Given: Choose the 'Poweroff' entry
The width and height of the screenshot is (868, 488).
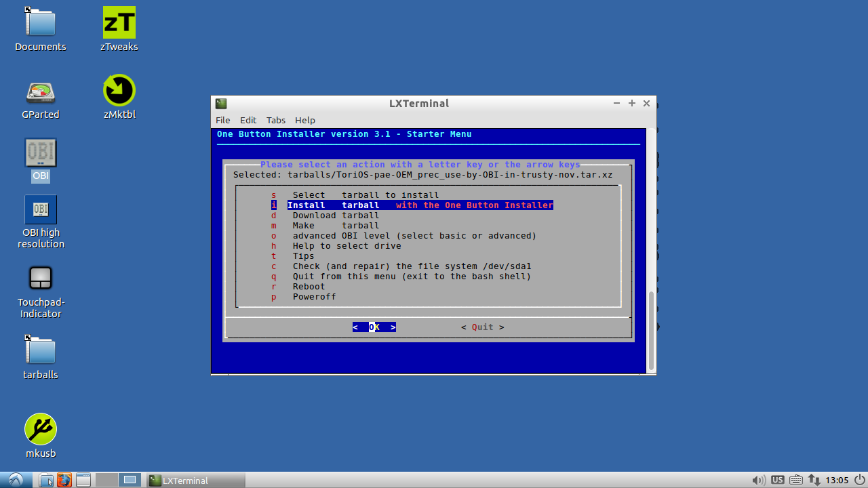Looking at the screenshot, I should click(x=304, y=297).
